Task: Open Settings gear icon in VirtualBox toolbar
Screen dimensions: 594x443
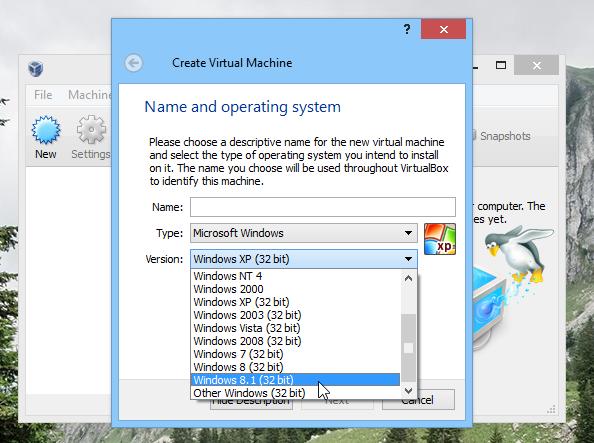Action: [x=91, y=130]
